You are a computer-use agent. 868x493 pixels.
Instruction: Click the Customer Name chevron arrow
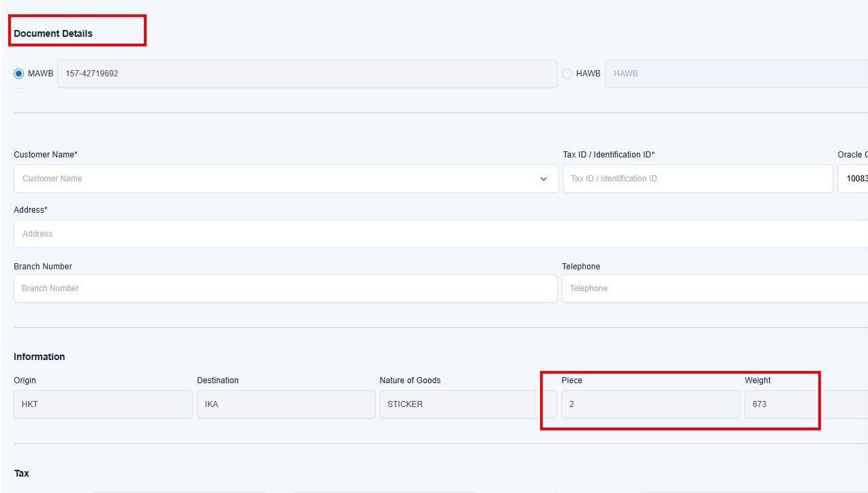543,179
